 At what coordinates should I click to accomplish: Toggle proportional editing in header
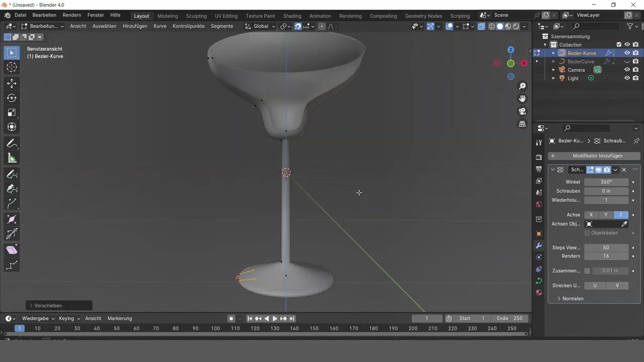(322, 26)
